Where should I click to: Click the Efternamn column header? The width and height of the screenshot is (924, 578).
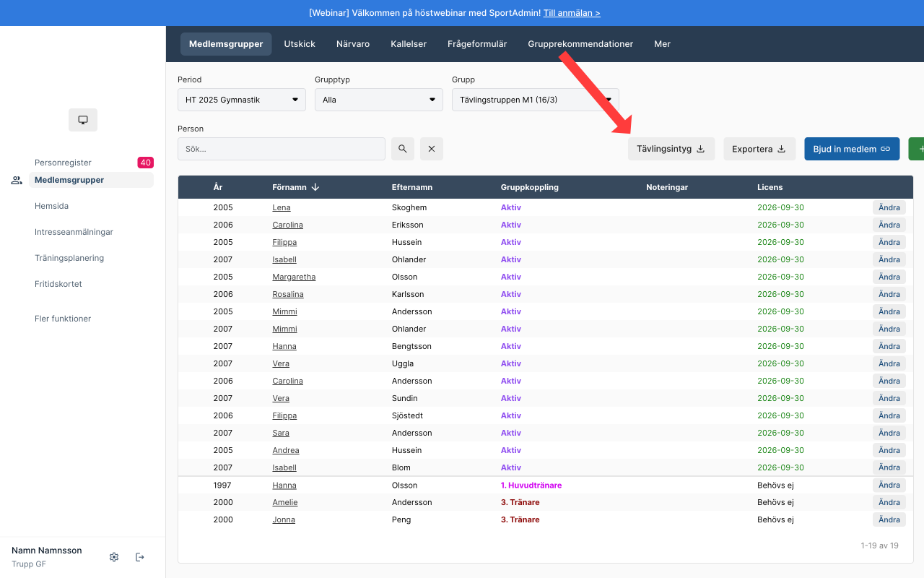click(x=412, y=187)
